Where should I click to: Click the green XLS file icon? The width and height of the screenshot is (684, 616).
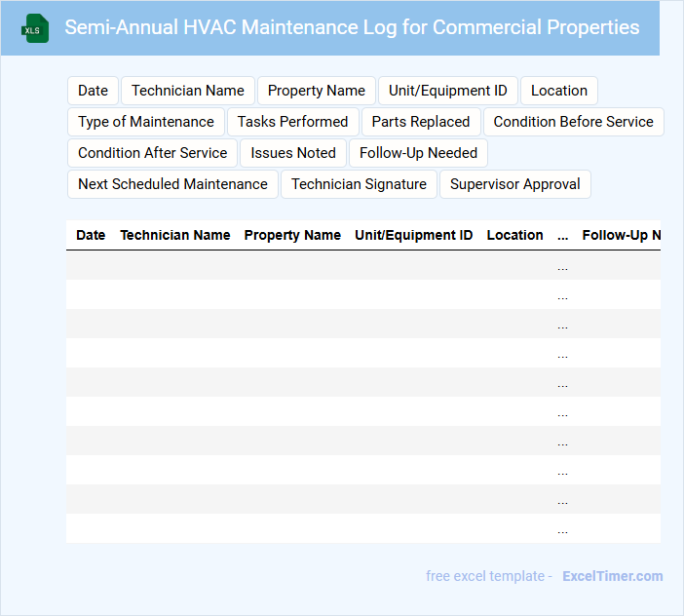pyautogui.click(x=35, y=28)
